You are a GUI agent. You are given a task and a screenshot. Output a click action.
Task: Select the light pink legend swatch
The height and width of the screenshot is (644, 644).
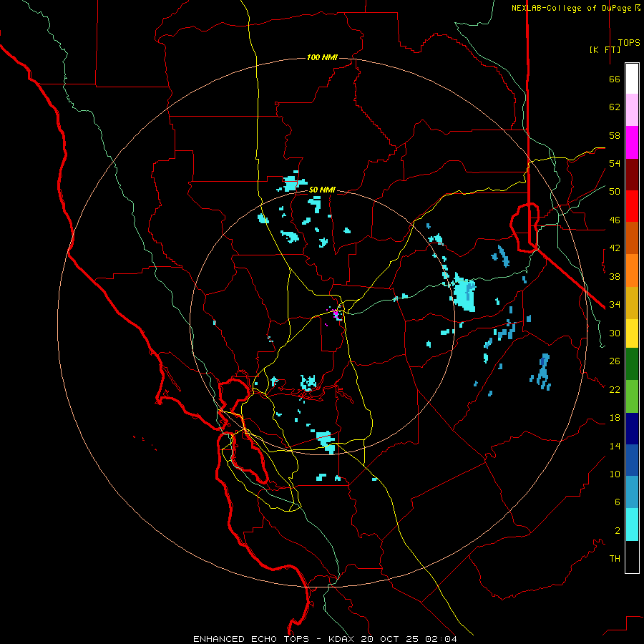632,110
